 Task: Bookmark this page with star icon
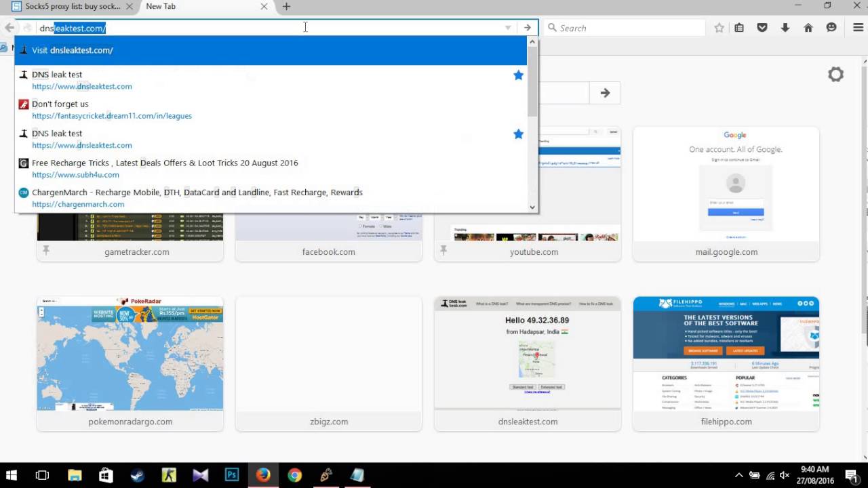[x=719, y=28]
